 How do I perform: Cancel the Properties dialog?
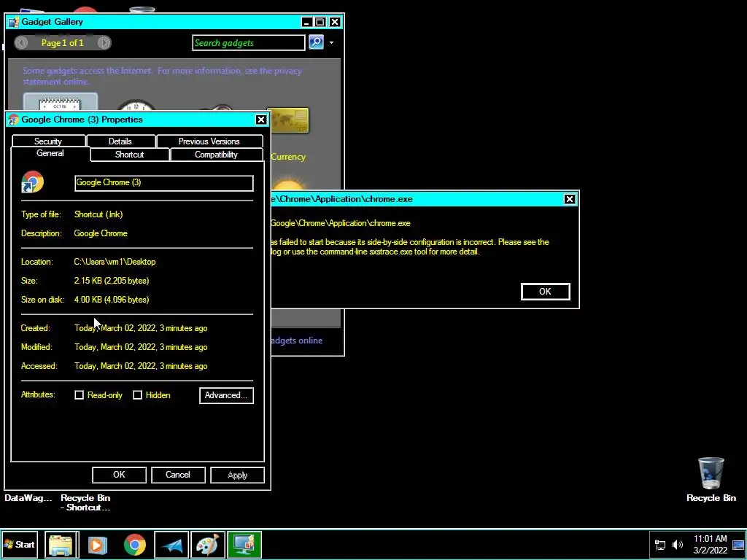(x=178, y=475)
